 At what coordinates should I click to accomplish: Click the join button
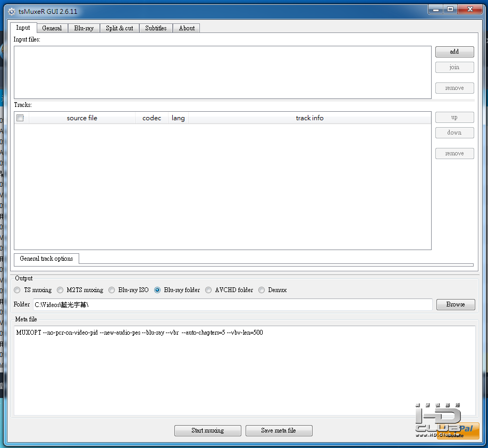[x=455, y=67]
